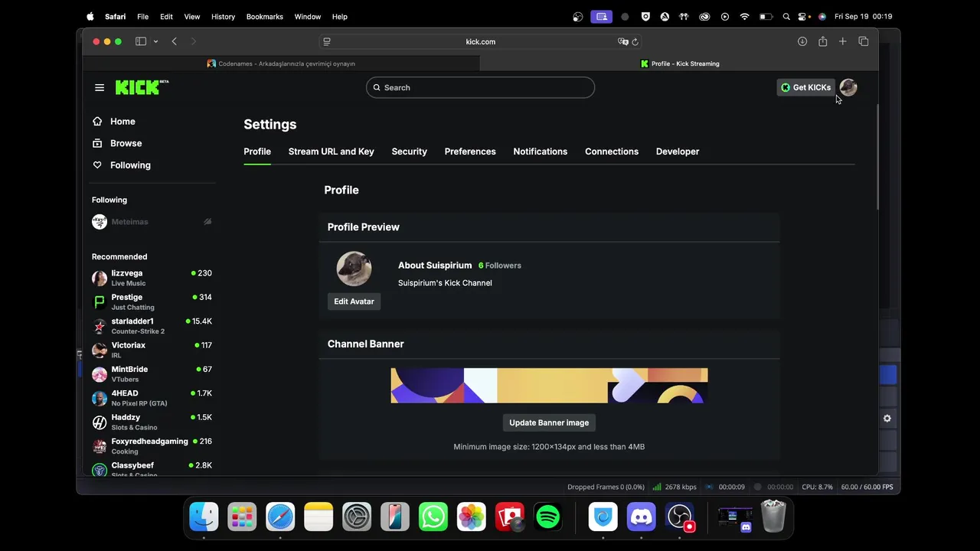This screenshot has height=551, width=980.
Task: Reload the page with refresh icon
Action: click(x=635, y=41)
